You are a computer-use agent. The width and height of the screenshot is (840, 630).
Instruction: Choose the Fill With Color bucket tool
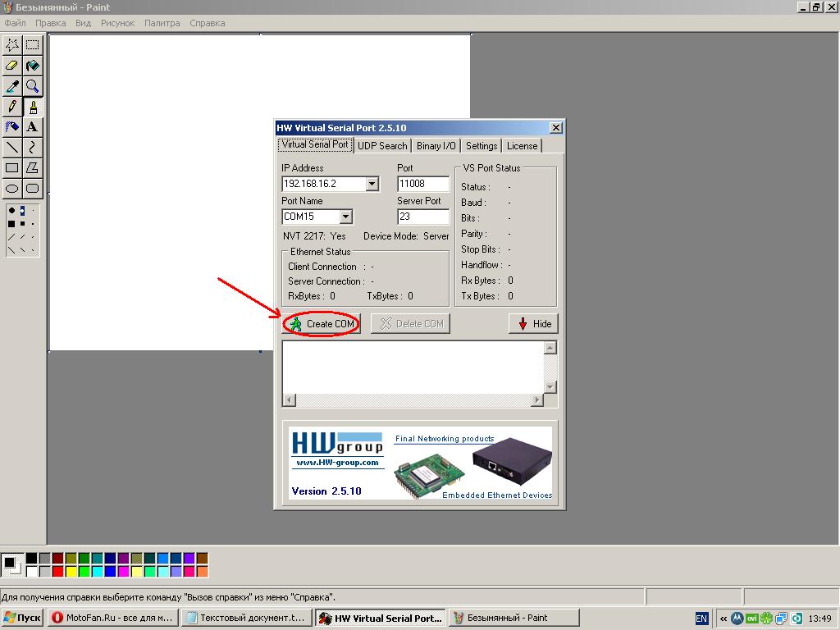pyautogui.click(x=33, y=66)
